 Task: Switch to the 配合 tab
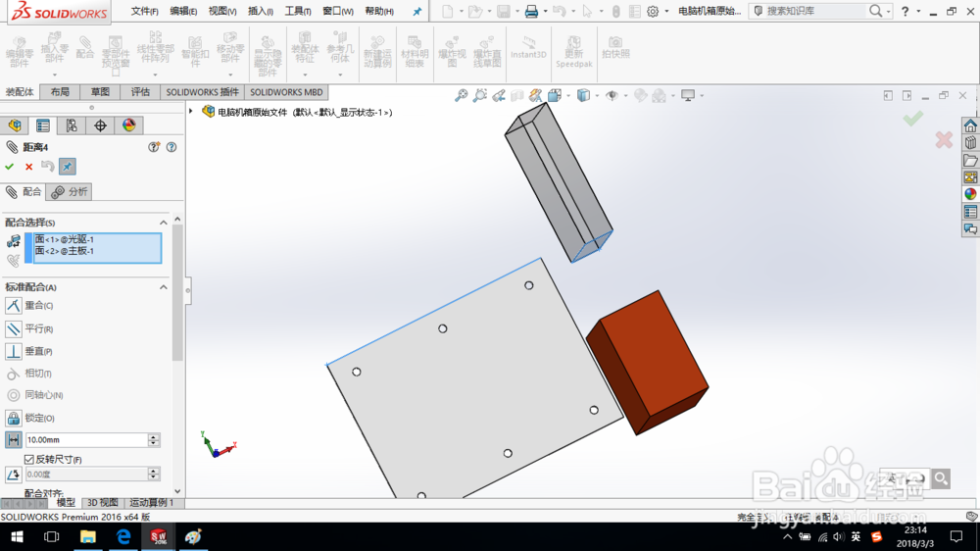[x=24, y=192]
